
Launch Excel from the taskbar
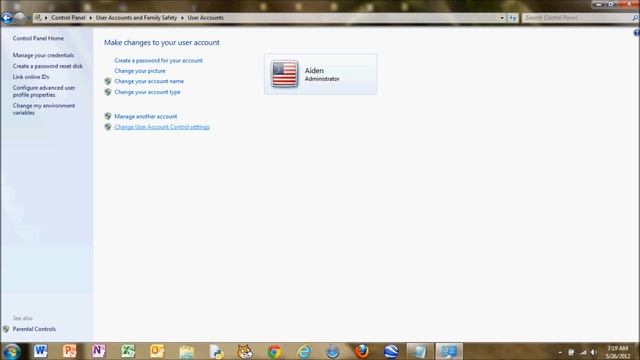128,351
